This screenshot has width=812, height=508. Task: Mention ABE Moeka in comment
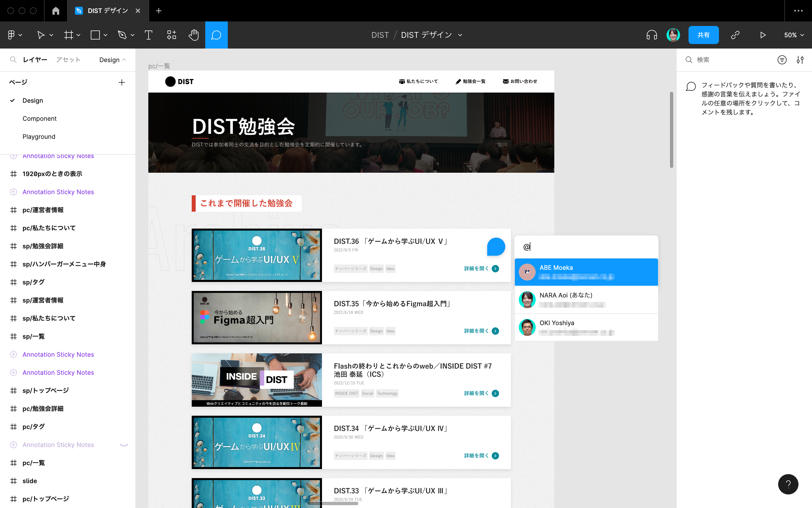pos(586,272)
